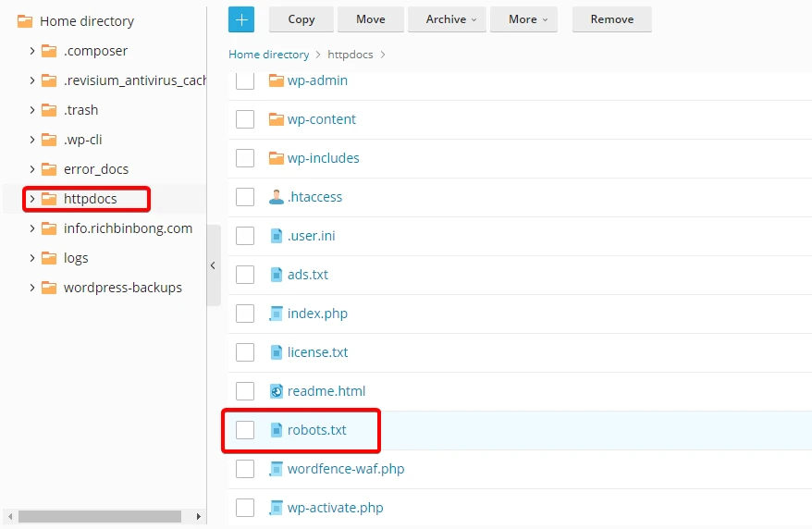The width and height of the screenshot is (812, 529).
Task: Expand the .composer tree node
Action: 32,51
